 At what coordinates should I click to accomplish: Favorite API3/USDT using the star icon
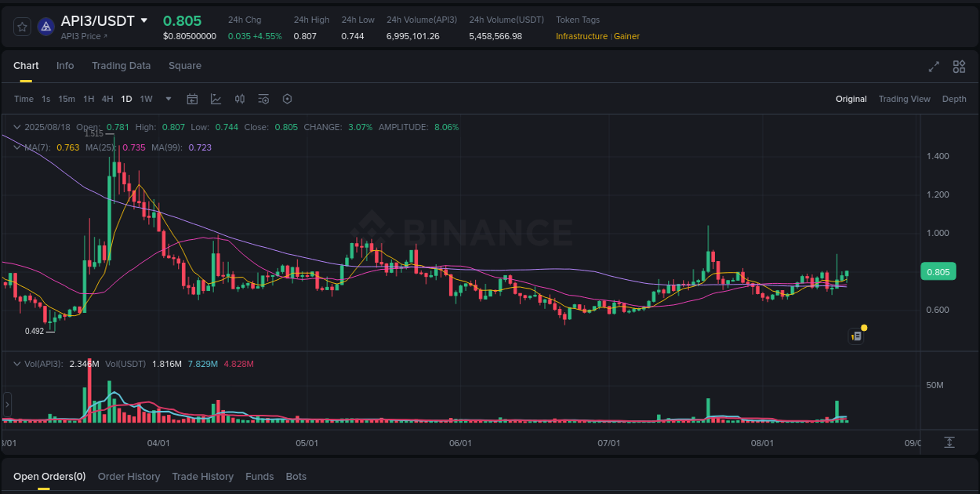coord(22,26)
